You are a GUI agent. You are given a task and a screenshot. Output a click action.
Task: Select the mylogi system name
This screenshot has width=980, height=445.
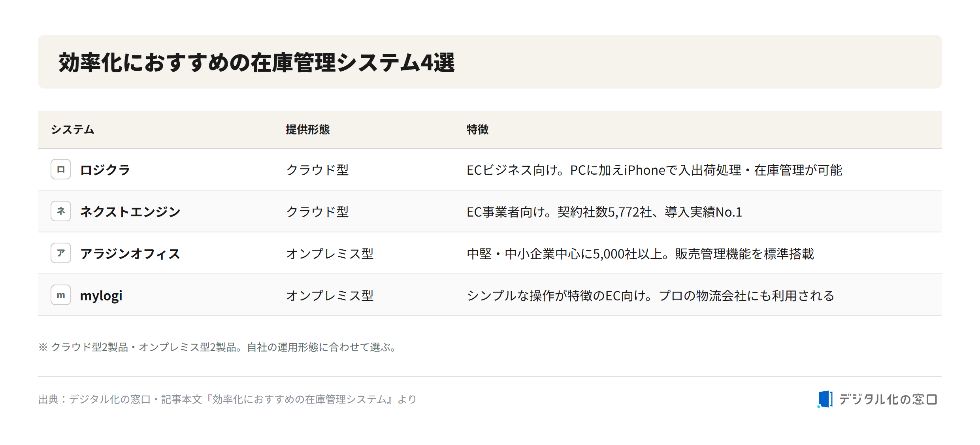(101, 296)
